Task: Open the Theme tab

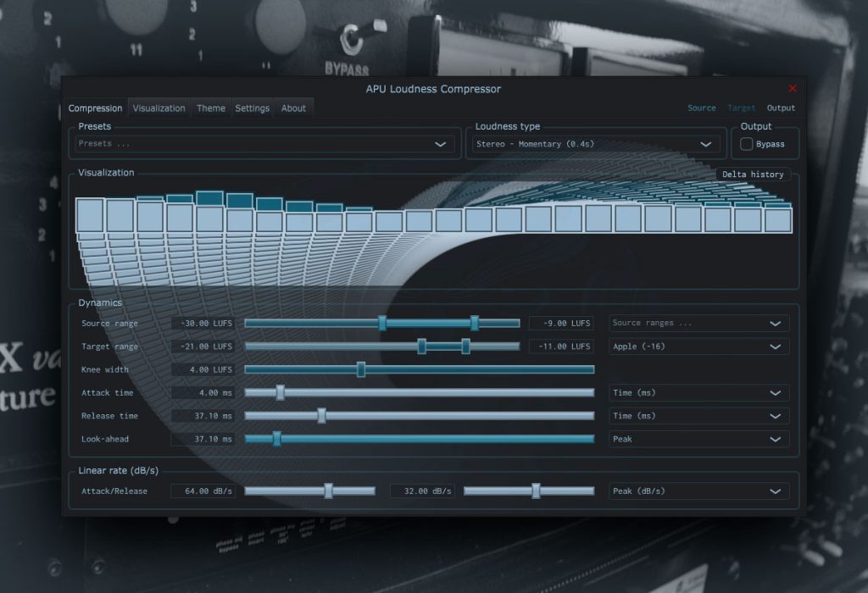Action: click(x=211, y=108)
